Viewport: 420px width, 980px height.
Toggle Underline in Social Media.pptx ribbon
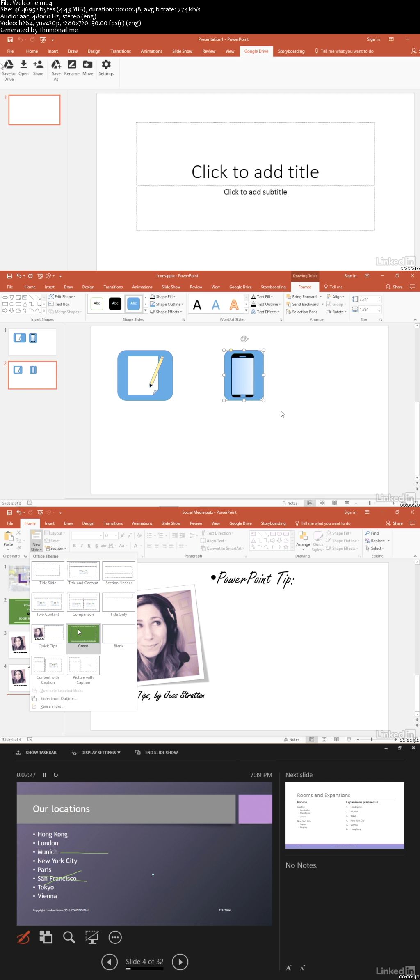point(89,546)
